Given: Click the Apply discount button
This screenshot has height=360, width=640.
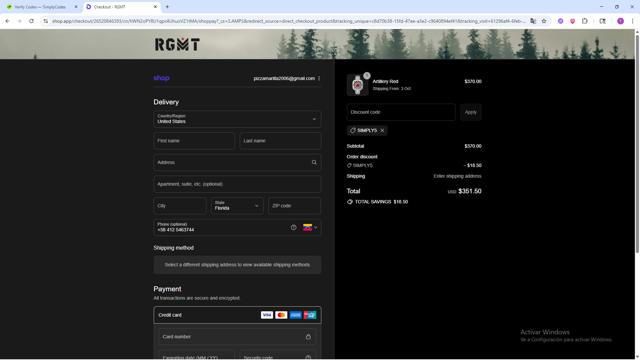Looking at the screenshot, I should pyautogui.click(x=471, y=112).
